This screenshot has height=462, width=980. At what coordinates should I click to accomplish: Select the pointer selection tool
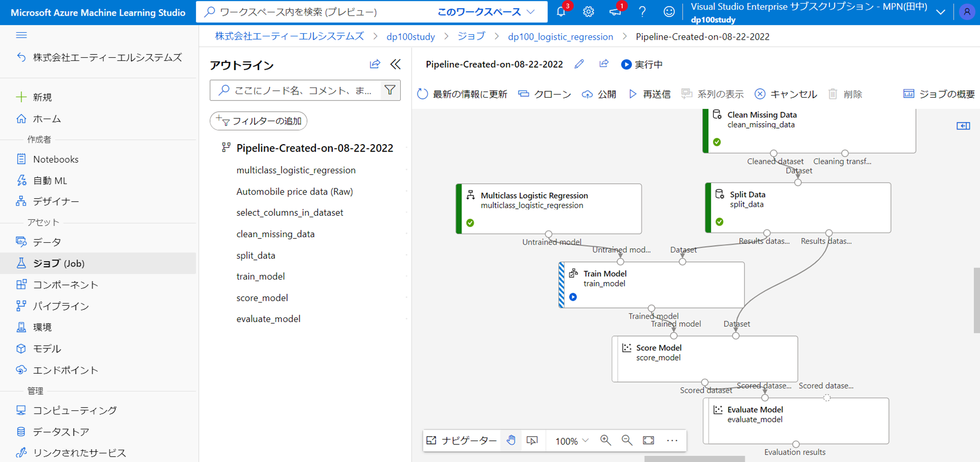click(532, 440)
